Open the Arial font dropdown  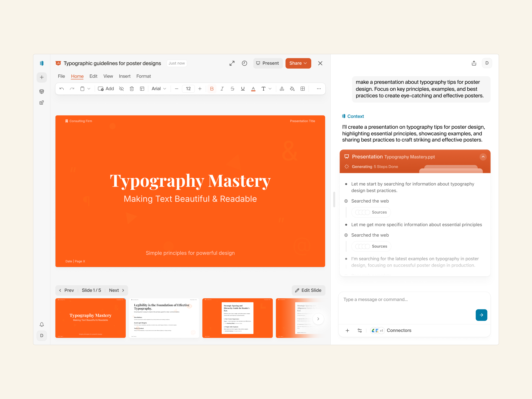click(x=159, y=89)
